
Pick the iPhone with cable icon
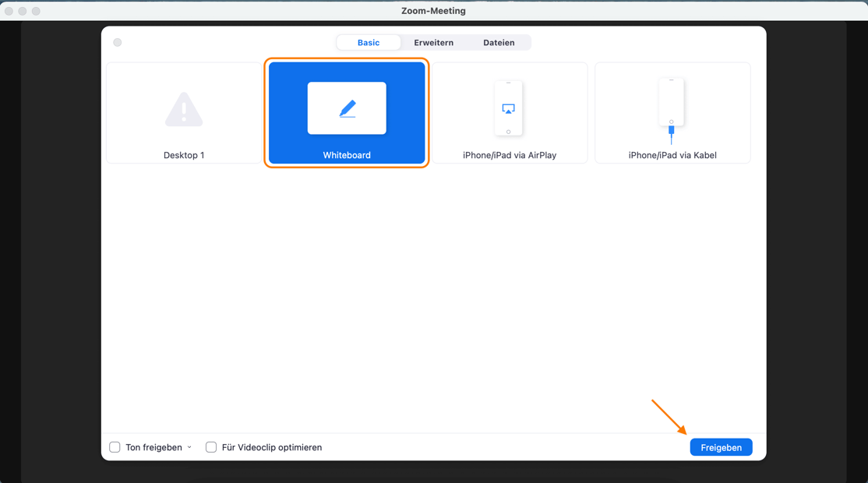[x=671, y=109]
